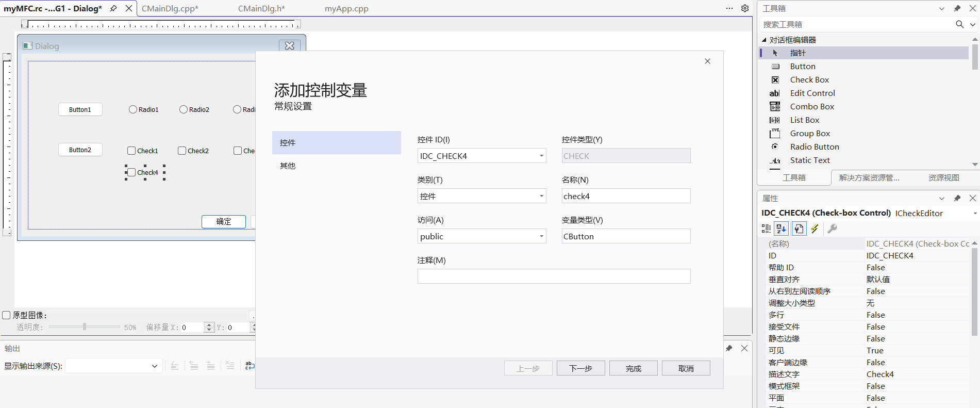Click the offset X stepper arrows
980x408 pixels.
click(x=209, y=327)
